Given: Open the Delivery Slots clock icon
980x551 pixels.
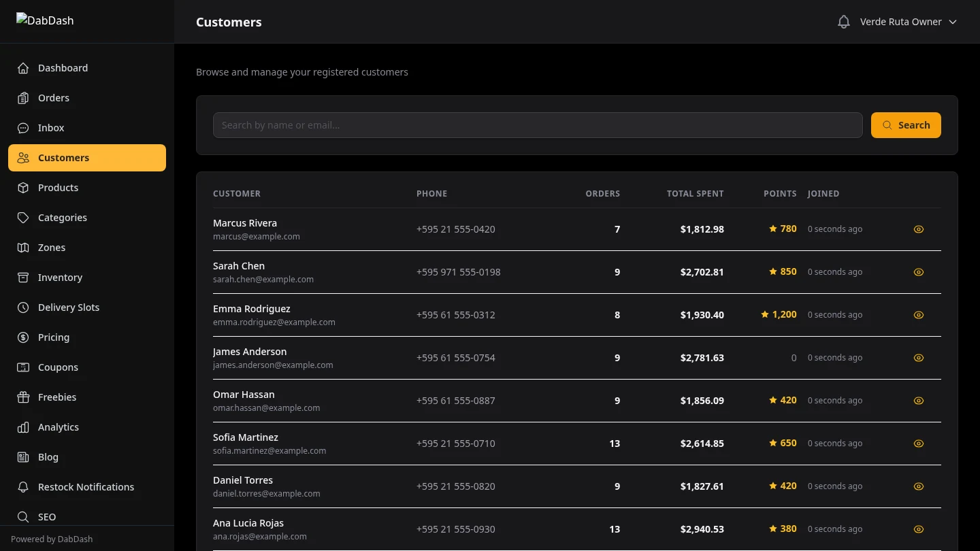Looking at the screenshot, I should pos(23,307).
